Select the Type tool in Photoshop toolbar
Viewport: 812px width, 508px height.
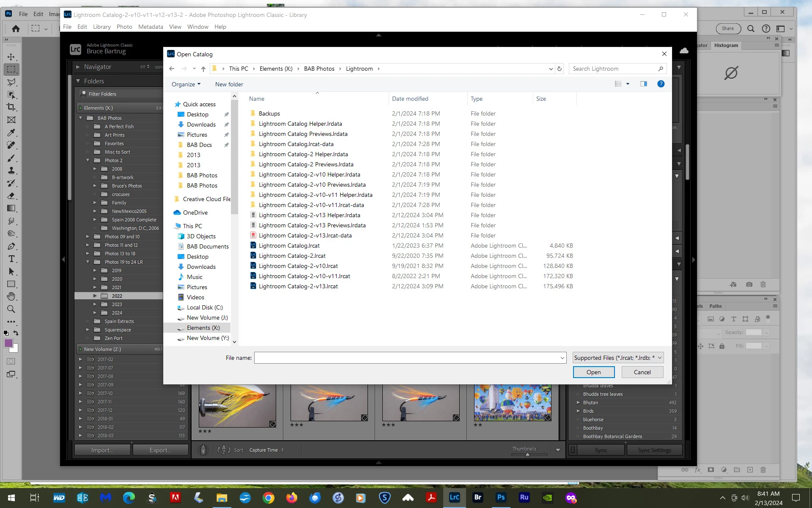(x=11, y=259)
